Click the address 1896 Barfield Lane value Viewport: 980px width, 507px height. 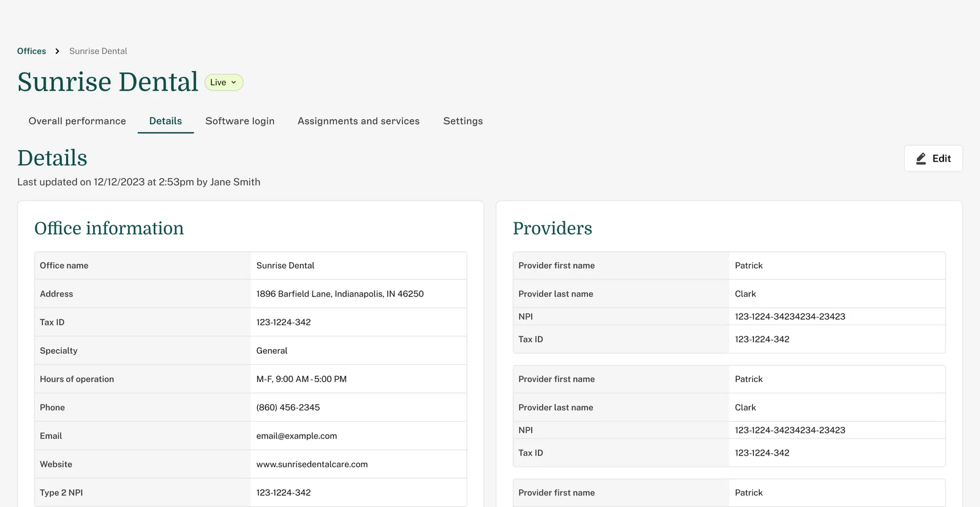[340, 294]
